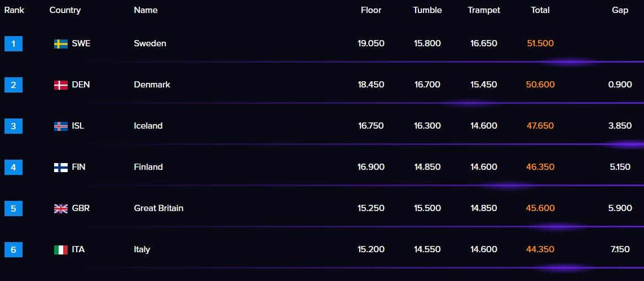Click the Denmark flag icon

[61, 85]
